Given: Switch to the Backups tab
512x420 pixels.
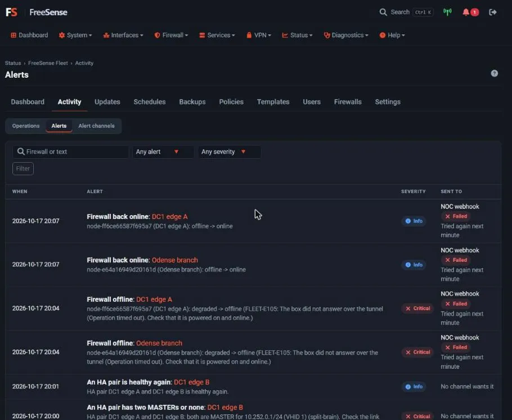Looking at the screenshot, I should 192,102.
